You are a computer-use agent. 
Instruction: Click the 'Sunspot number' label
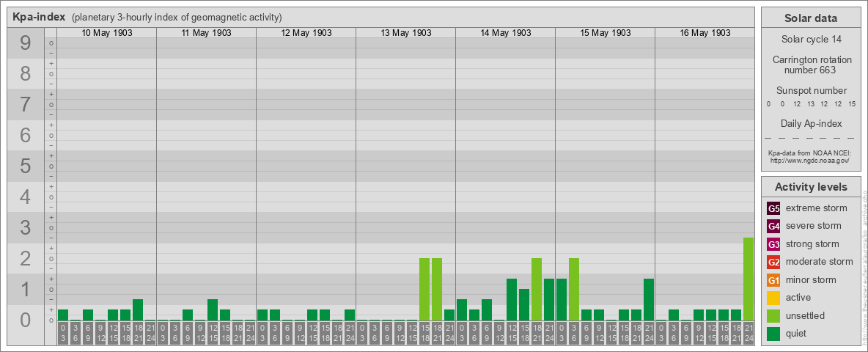pos(811,91)
